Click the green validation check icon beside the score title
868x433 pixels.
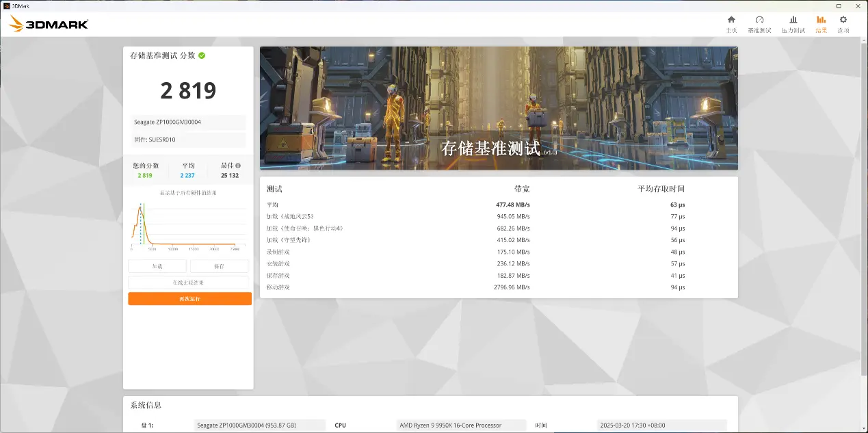[x=202, y=55]
